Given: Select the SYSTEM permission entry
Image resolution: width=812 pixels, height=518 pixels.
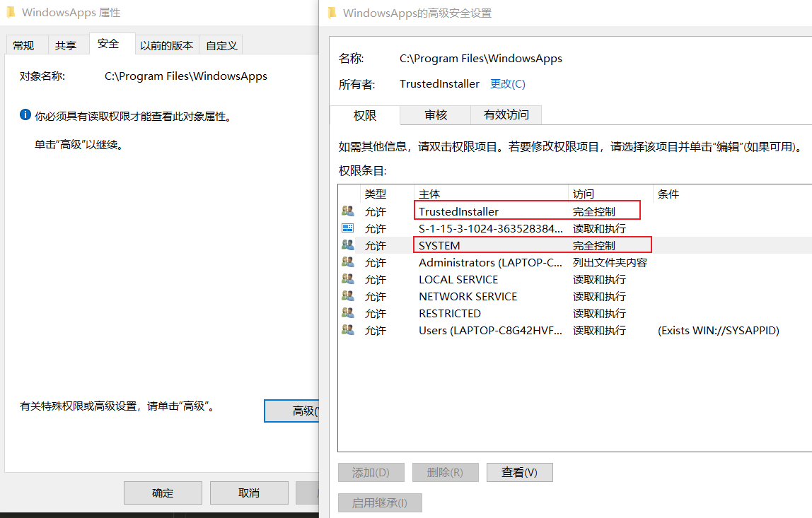Looking at the screenshot, I should pyautogui.click(x=575, y=245).
